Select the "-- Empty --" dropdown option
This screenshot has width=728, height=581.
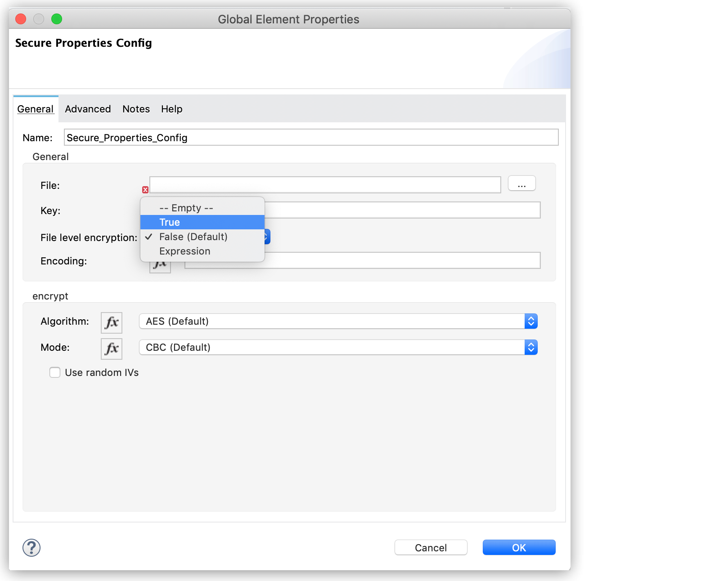[185, 207]
